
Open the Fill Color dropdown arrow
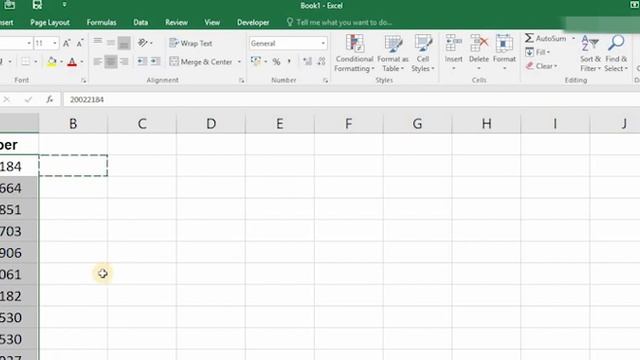pos(62,62)
